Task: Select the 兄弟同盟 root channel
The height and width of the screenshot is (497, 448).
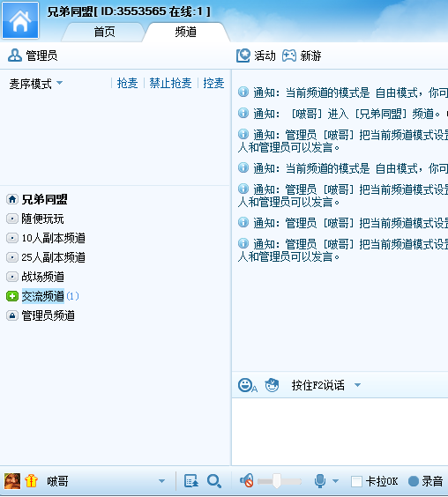Action: (x=45, y=199)
